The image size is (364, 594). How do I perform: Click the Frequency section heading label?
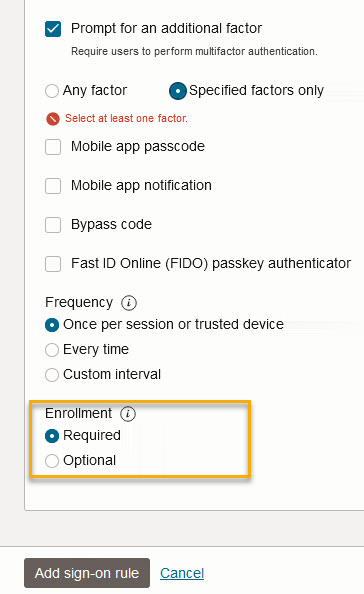coord(79,302)
